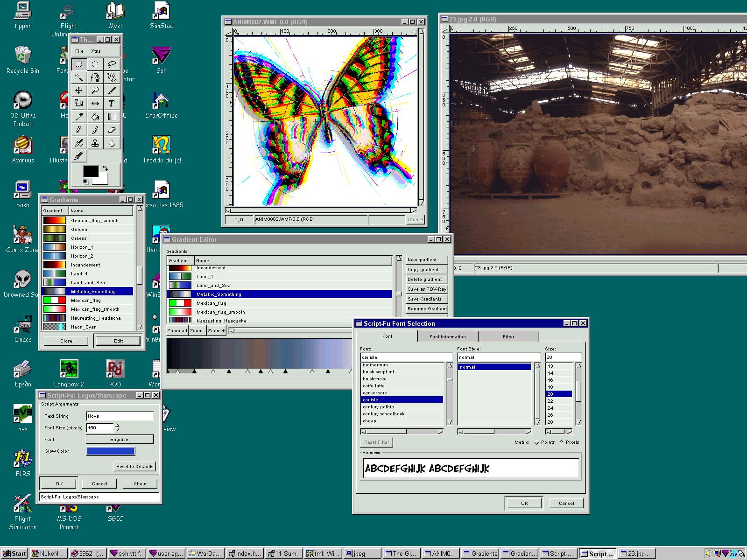
Task: Select Mexican_flag in Gradient Editor list
Action: (280, 303)
